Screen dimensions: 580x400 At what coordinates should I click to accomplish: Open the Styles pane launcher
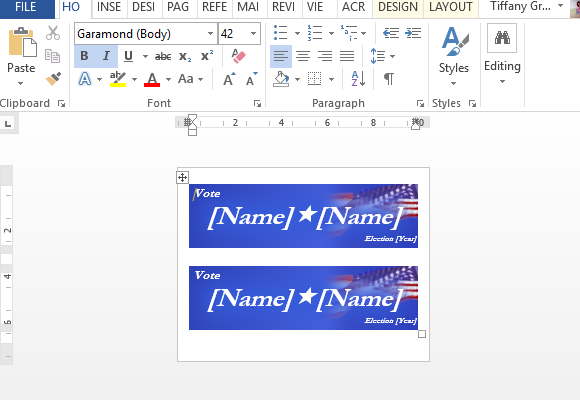pos(472,104)
